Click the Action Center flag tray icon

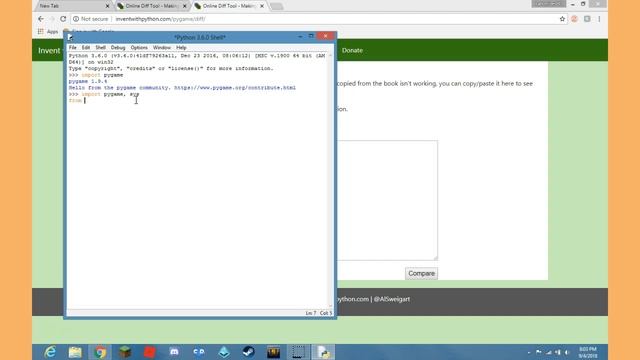[x=539, y=352]
